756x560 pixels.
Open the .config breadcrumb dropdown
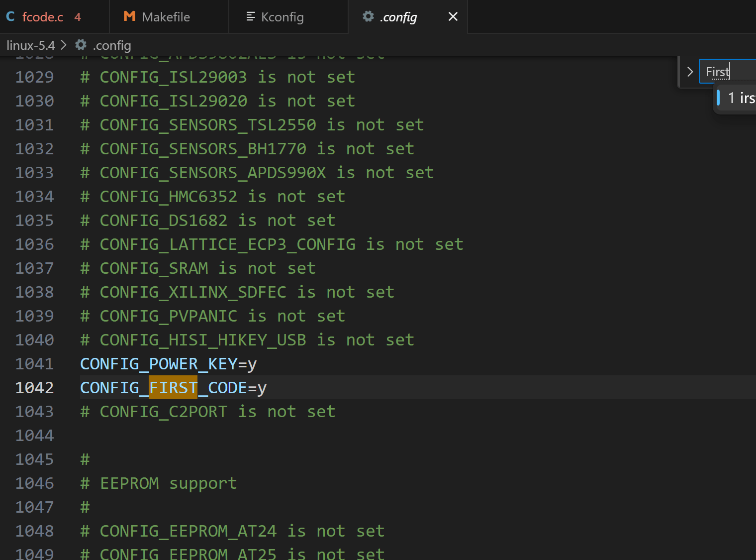[112, 45]
